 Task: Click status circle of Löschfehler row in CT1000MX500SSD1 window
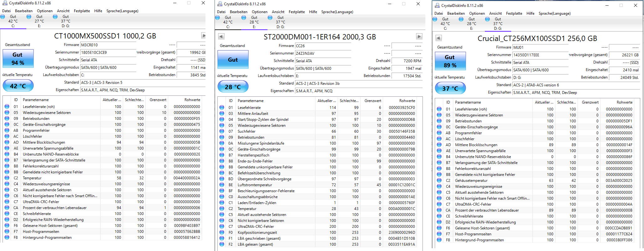[x=7, y=136]
